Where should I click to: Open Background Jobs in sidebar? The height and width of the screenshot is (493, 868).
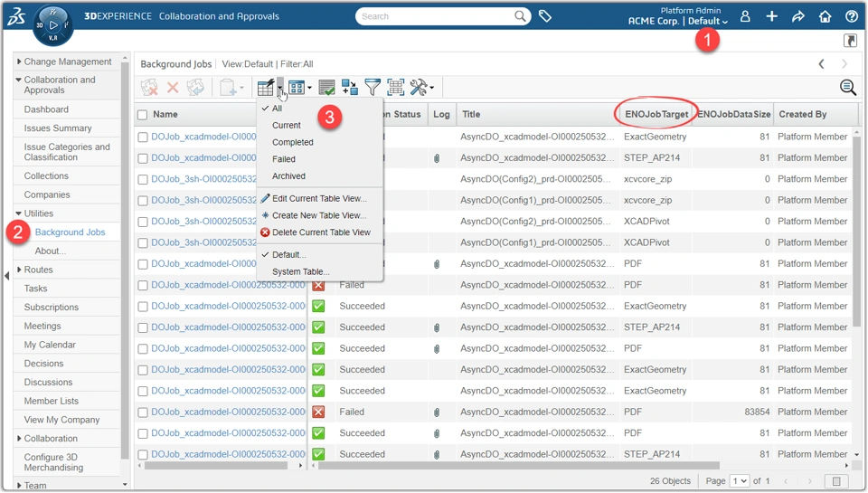[x=70, y=232]
